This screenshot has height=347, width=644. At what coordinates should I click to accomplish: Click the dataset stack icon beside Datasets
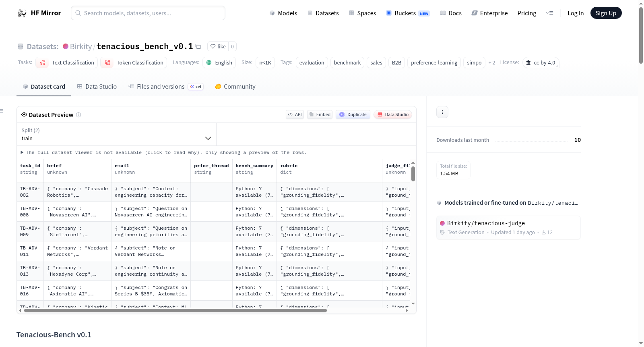pyautogui.click(x=21, y=46)
